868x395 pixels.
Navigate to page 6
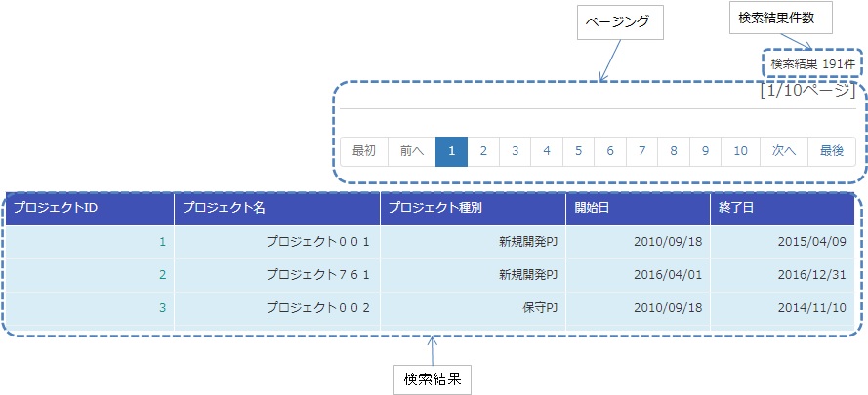click(610, 151)
